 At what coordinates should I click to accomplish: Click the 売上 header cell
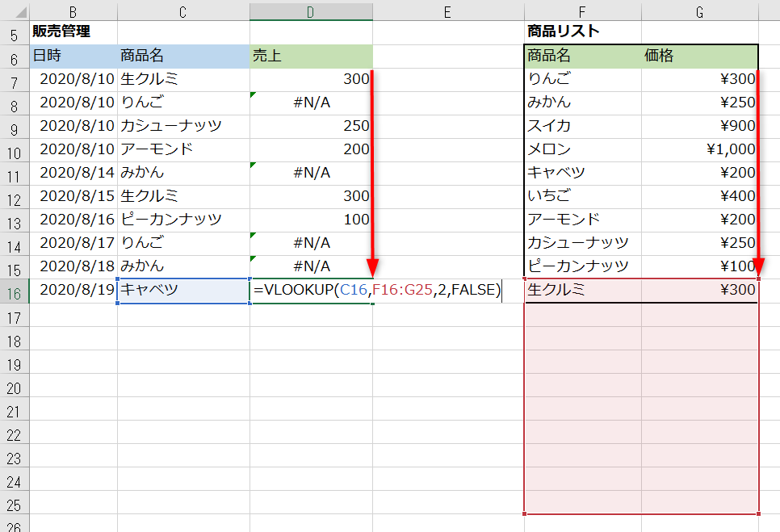311,57
